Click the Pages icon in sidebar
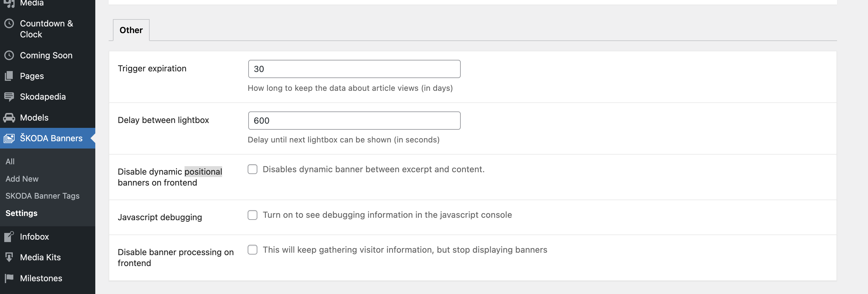 pos(9,76)
